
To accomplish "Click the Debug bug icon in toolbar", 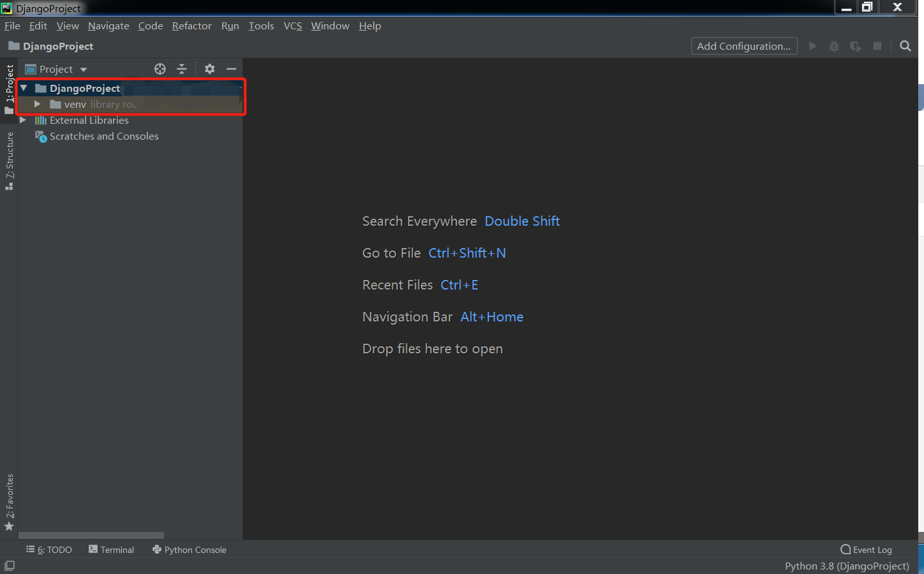I will tap(834, 46).
